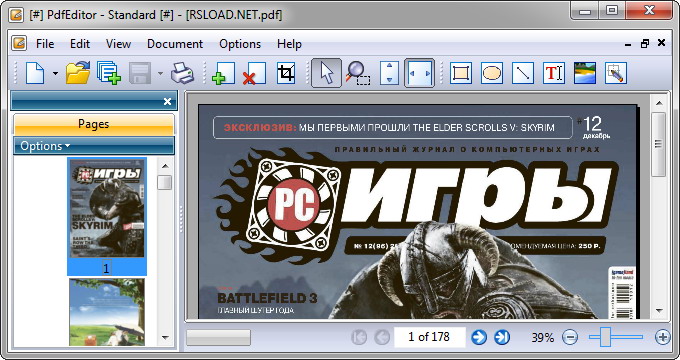Image resolution: width=680 pixels, height=360 pixels.
Task: Print the document with the printer icon
Action: [182, 73]
